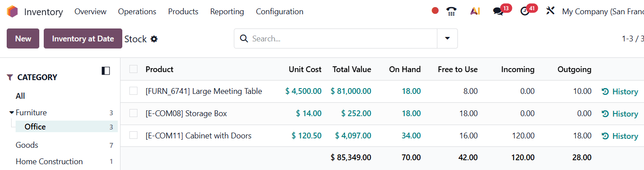Click the gear icon next to Stock
This screenshot has height=170, width=644.
click(154, 39)
